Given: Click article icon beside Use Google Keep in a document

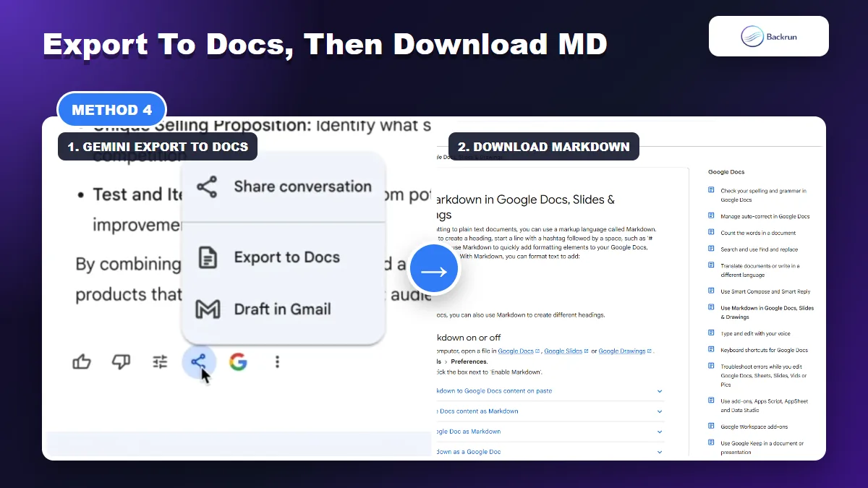Looking at the screenshot, I should click(x=712, y=443).
